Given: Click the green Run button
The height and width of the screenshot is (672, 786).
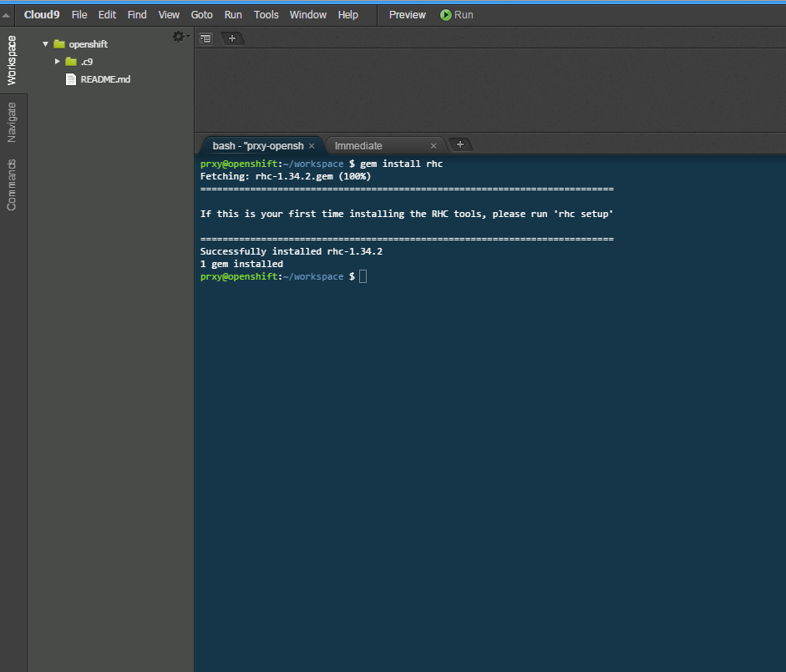Looking at the screenshot, I should point(457,15).
